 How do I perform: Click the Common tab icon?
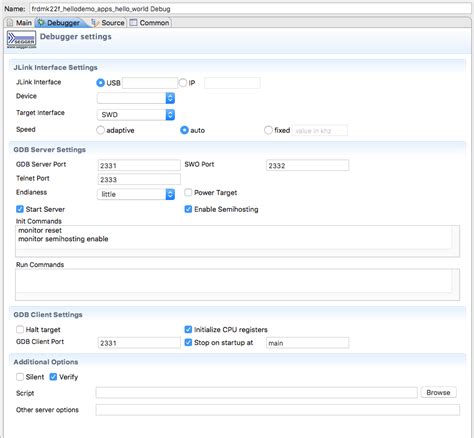tap(133, 23)
